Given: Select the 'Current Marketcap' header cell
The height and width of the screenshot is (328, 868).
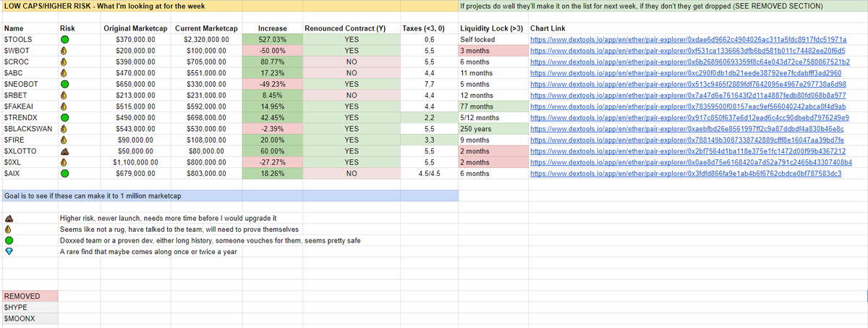Looking at the screenshot, I should [205, 28].
